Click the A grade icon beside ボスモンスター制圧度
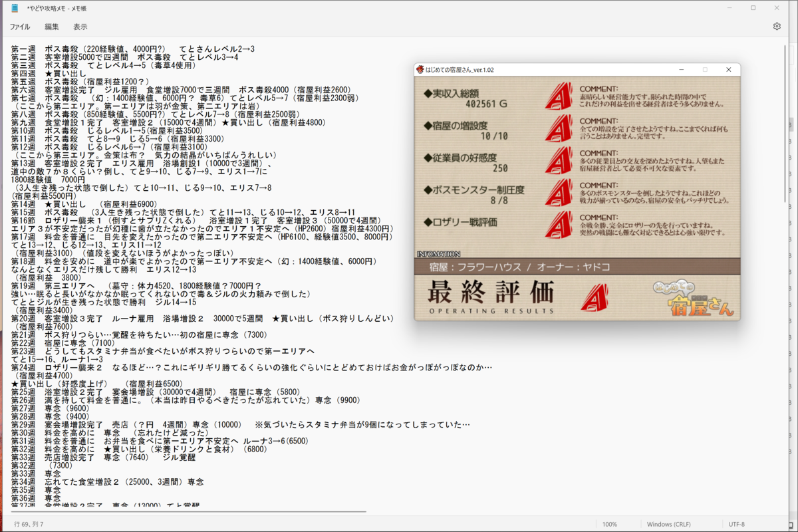This screenshot has width=798, height=532. pos(559,192)
